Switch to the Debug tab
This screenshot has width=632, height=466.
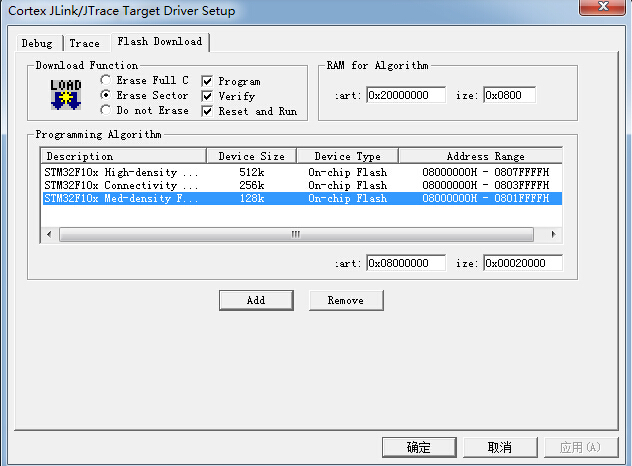coord(37,43)
